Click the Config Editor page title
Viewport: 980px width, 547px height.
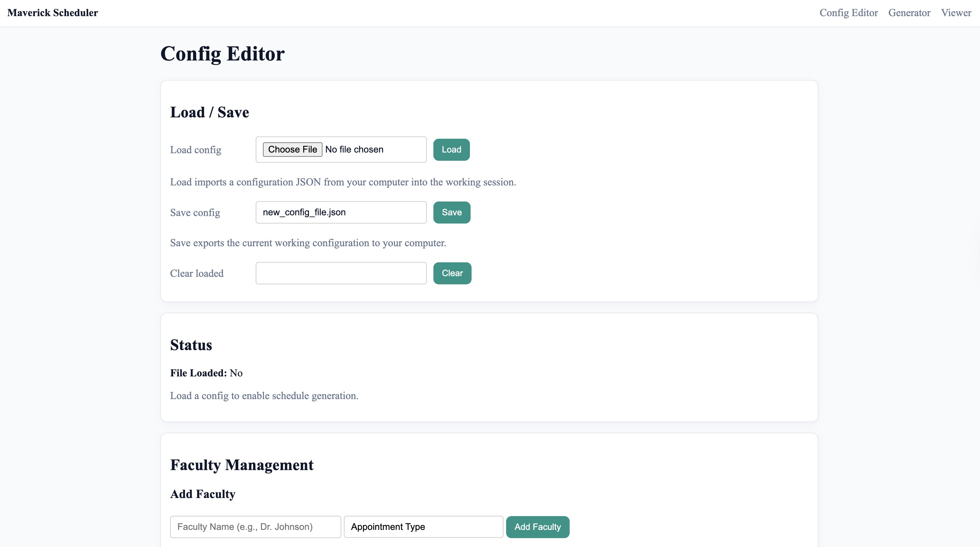pyautogui.click(x=222, y=54)
